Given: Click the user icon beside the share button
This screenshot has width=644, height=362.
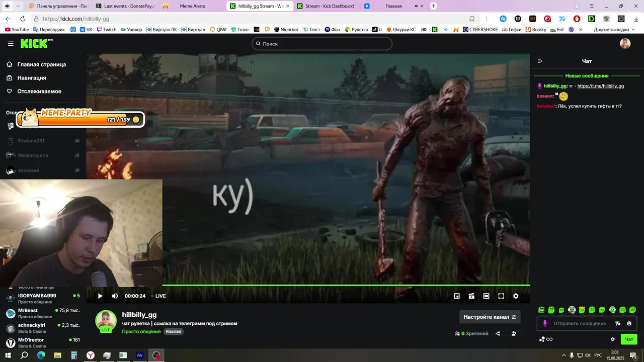Looking at the screenshot, I should 514,333.
